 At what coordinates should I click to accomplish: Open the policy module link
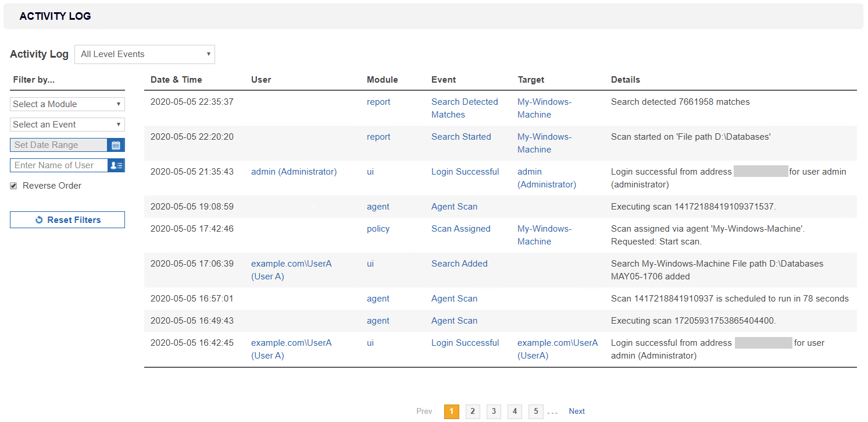(378, 228)
